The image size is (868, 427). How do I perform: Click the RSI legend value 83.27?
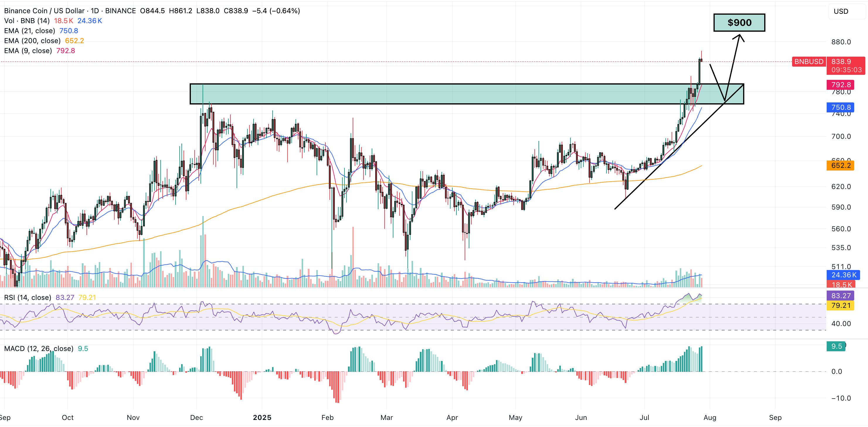65,298
